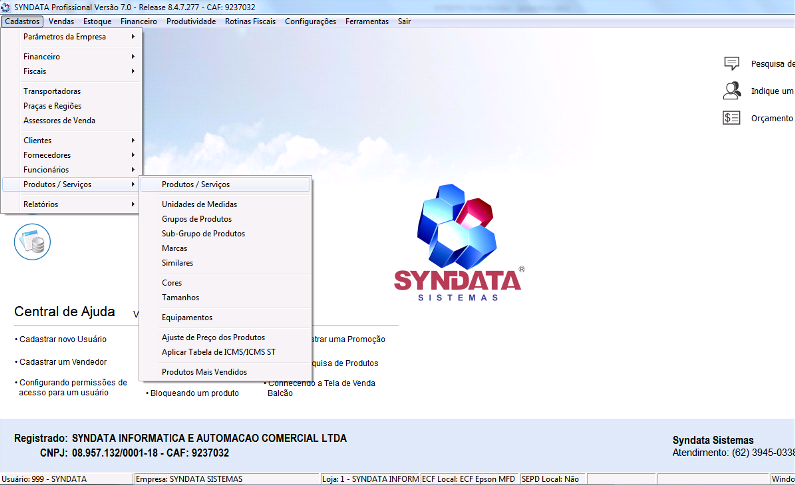The height and width of the screenshot is (485, 795).
Task: Select Marcas submenu item
Action: pyautogui.click(x=225, y=248)
